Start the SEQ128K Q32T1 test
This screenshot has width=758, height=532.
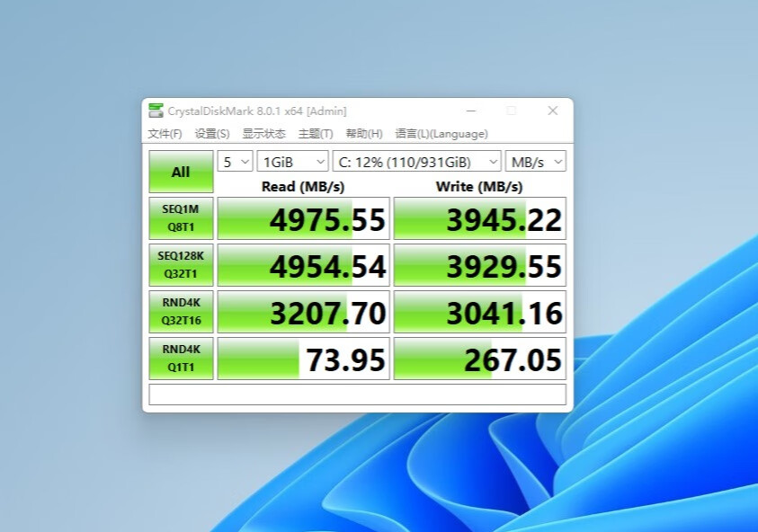181,265
